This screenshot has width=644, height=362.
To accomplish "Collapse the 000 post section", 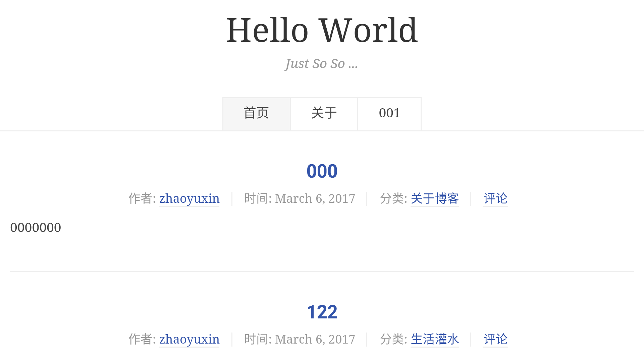I will pos(322,171).
